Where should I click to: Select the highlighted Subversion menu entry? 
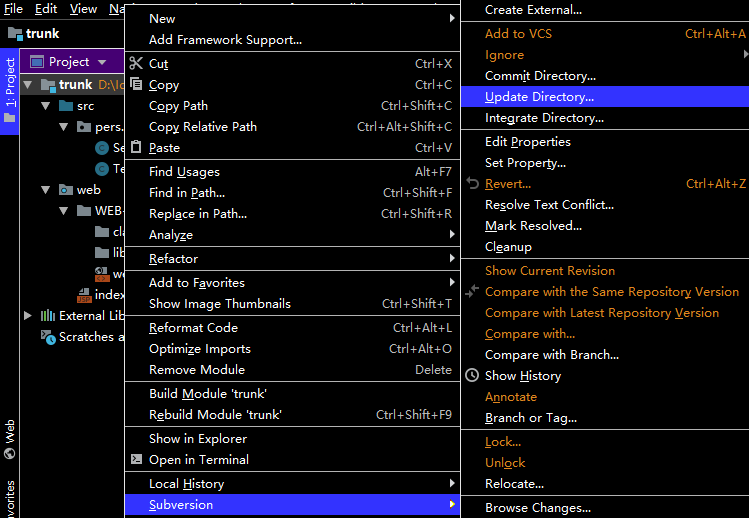pos(292,505)
